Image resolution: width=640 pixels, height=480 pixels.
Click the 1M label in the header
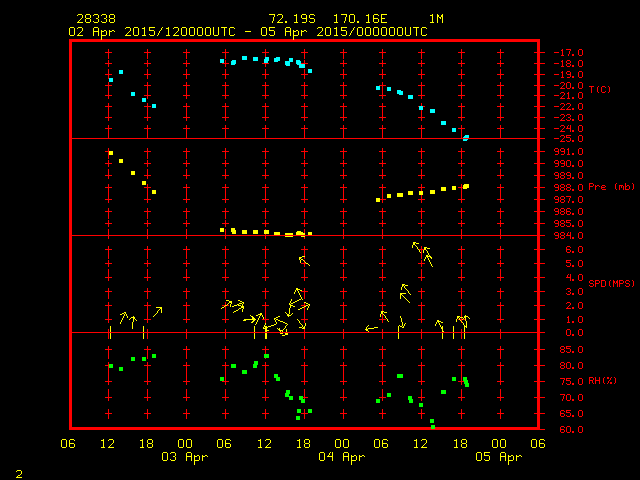(437, 19)
